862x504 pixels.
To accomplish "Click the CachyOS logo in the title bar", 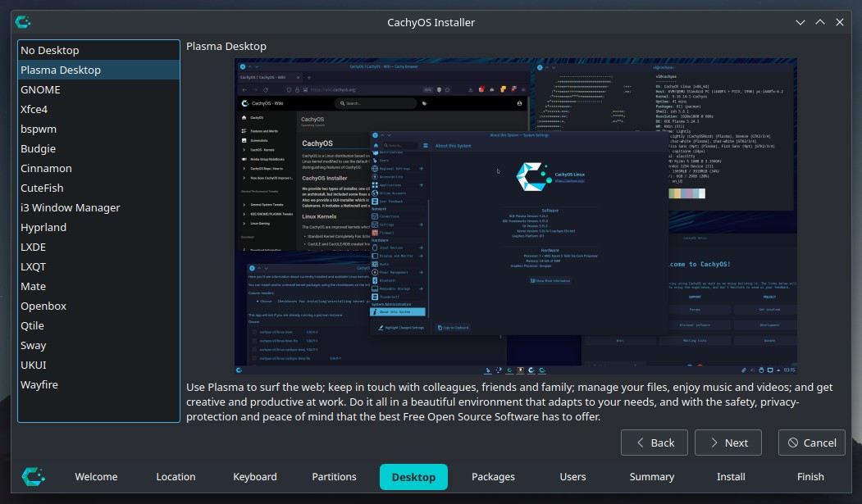I will [23, 22].
